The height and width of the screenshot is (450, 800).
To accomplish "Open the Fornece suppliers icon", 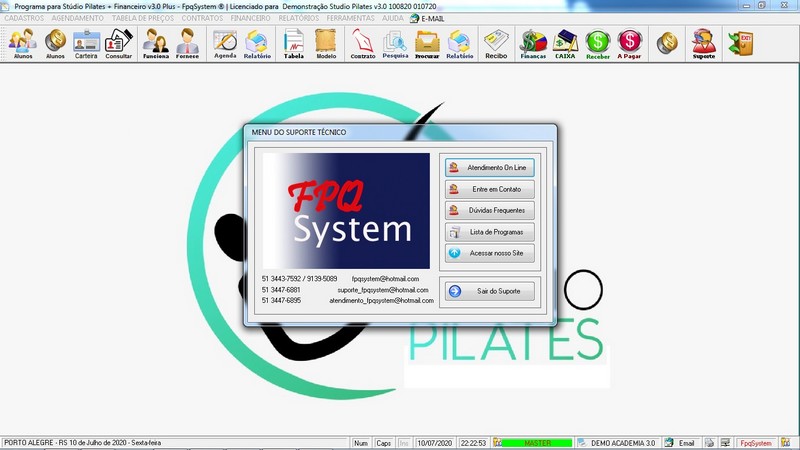I will pyautogui.click(x=187, y=44).
